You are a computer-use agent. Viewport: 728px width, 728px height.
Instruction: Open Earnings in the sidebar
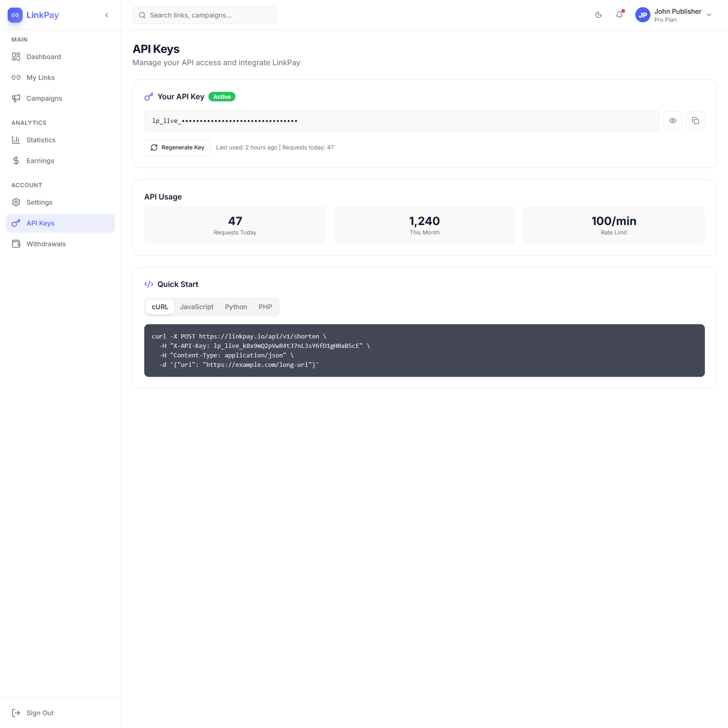point(60,161)
